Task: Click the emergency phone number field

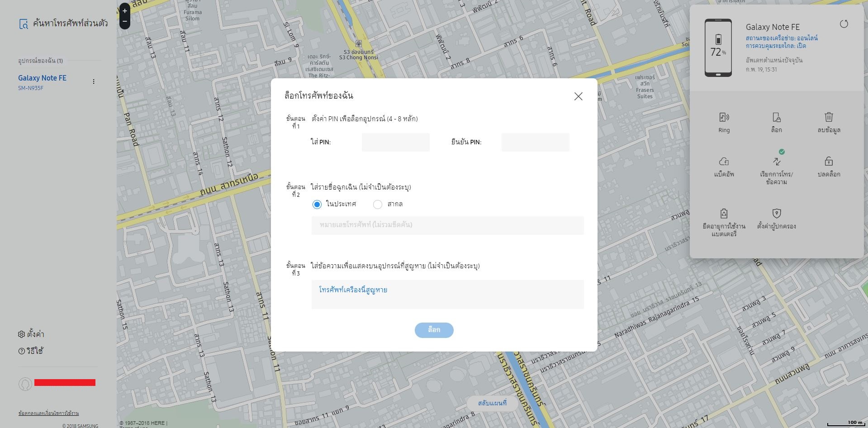Action: (447, 225)
